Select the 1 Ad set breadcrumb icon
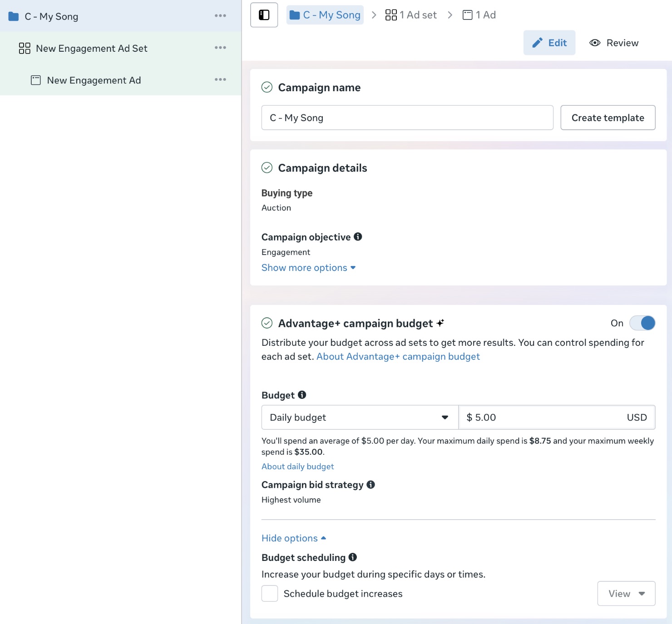Image resolution: width=672 pixels, height=624 pixels. [391, 15]
